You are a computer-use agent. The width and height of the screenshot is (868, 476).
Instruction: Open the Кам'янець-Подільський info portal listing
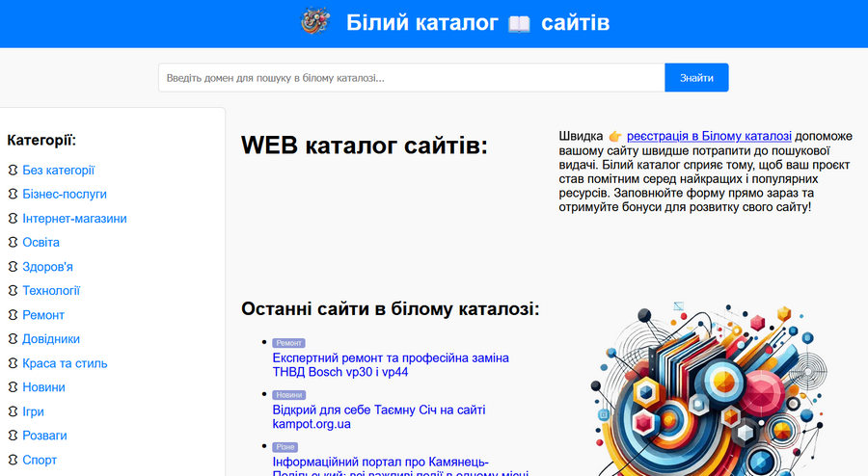pyautogui.click(x=400, y=466)
